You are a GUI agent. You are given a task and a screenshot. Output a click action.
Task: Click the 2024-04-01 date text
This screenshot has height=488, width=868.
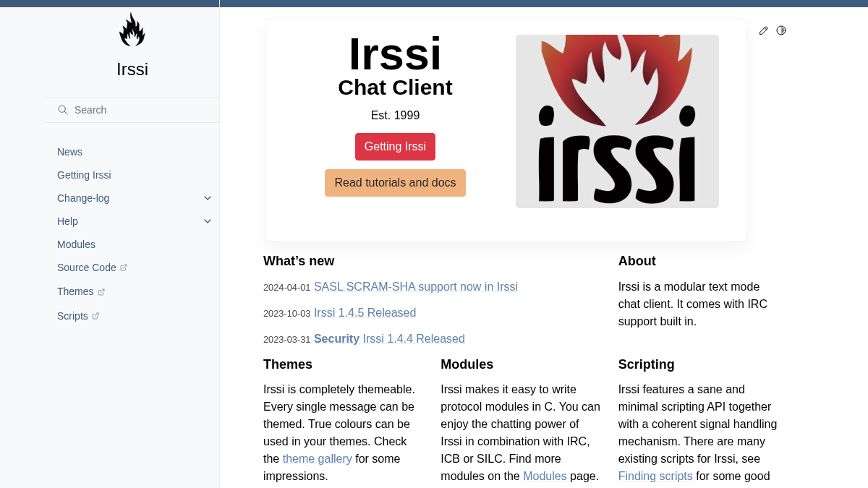[x=286, y=288]
